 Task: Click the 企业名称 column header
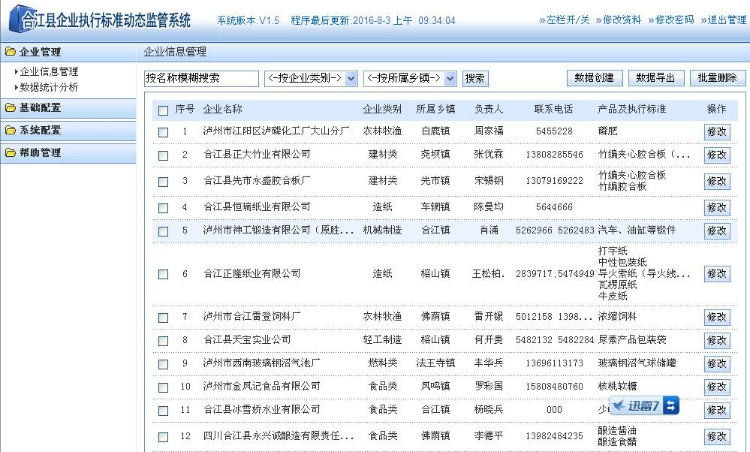[x=223, y=109]
